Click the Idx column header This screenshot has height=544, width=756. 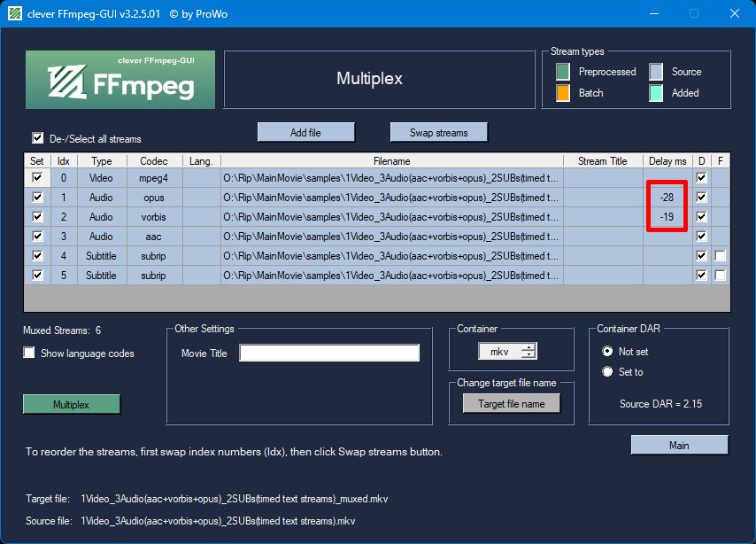click(64, 160)
